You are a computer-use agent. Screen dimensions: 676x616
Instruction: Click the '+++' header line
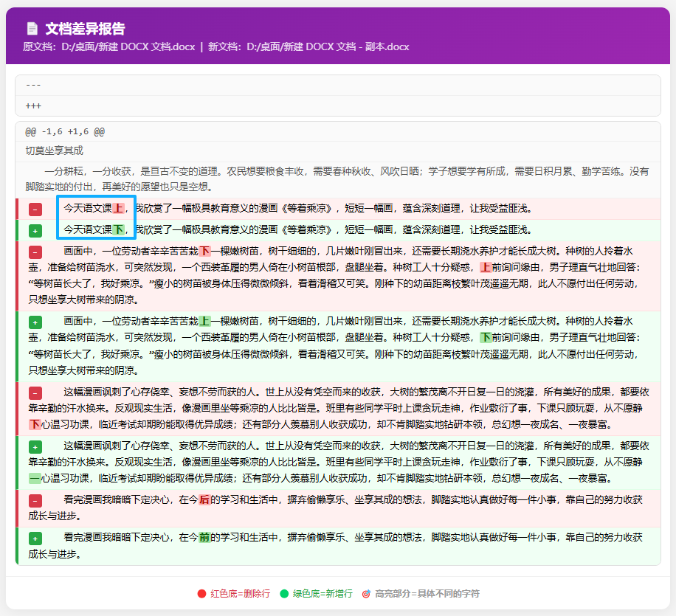click(x=338, y=106)
